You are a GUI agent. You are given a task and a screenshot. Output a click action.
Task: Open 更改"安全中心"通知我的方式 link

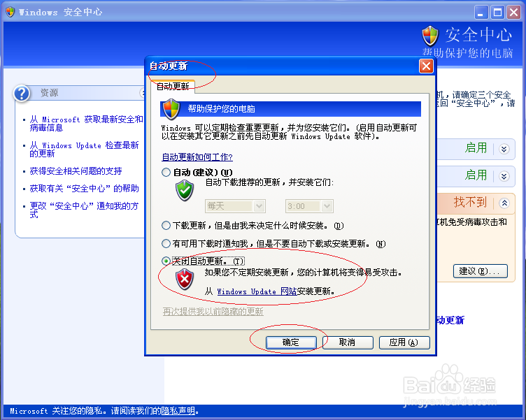point(84,210)
